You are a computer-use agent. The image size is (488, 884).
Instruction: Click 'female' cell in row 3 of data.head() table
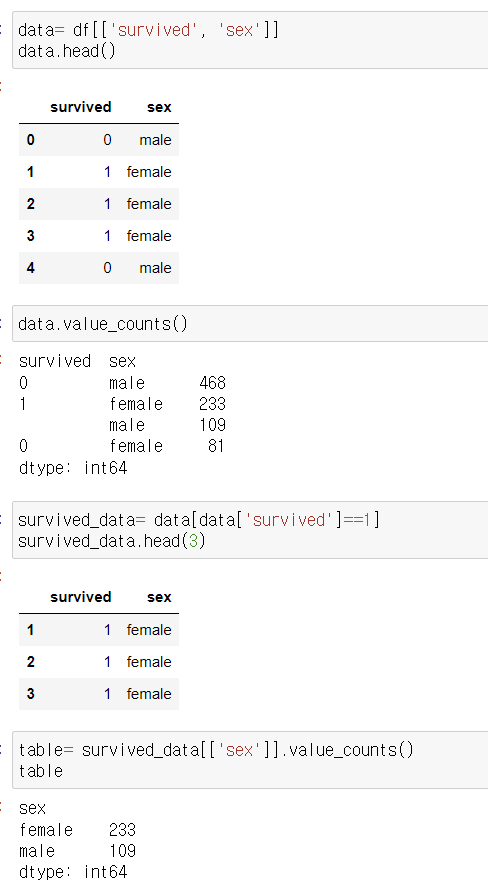[x=149, y=236]
